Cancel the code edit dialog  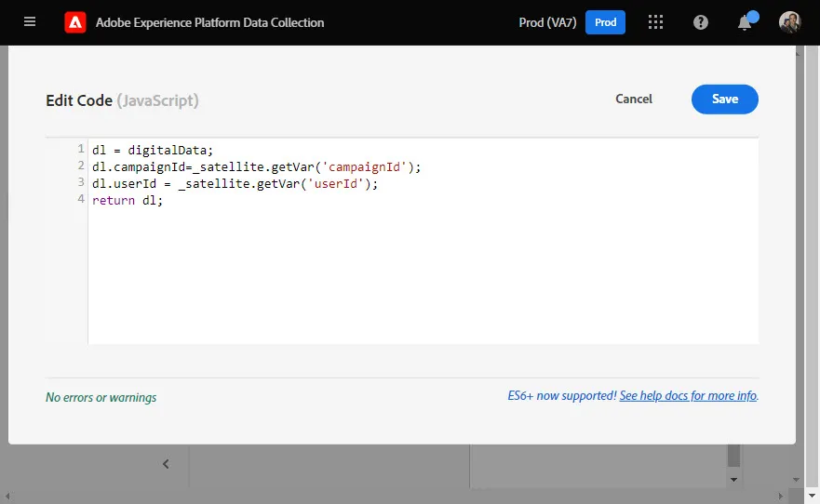(x=633, y=99)
